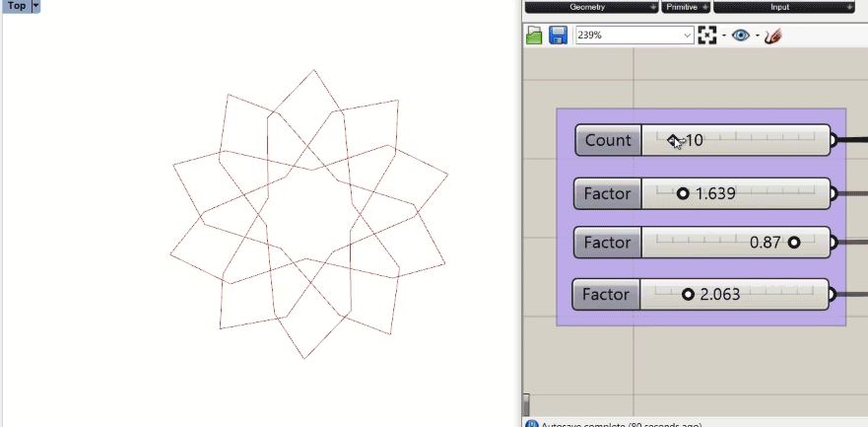
Task: Open the arrow menu beside the eye icon
Action: (758, 36)
